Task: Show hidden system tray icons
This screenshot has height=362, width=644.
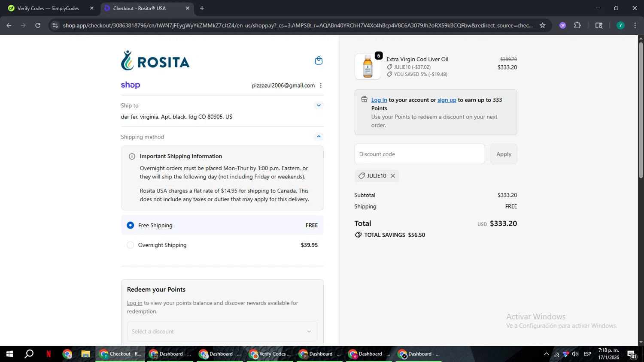Action: (x=546, y=354)
